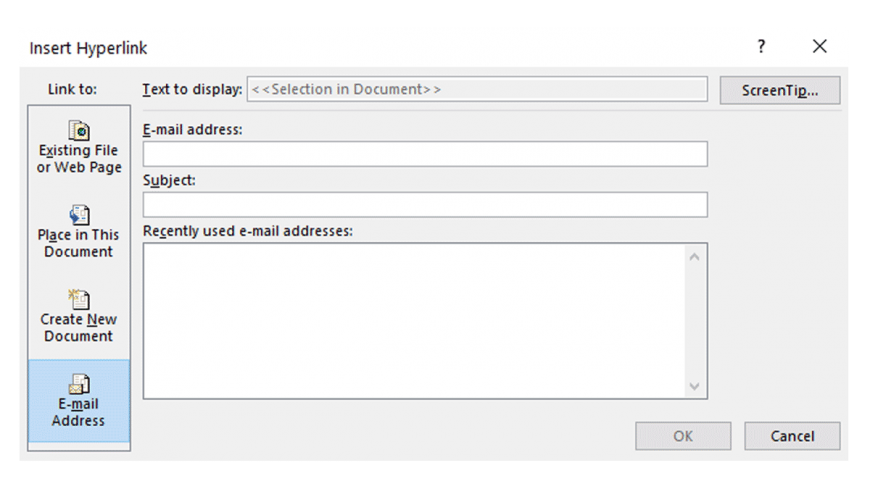Select the Existing File or Web Page icon
870x489 pixels.
(x=79, y=130)
